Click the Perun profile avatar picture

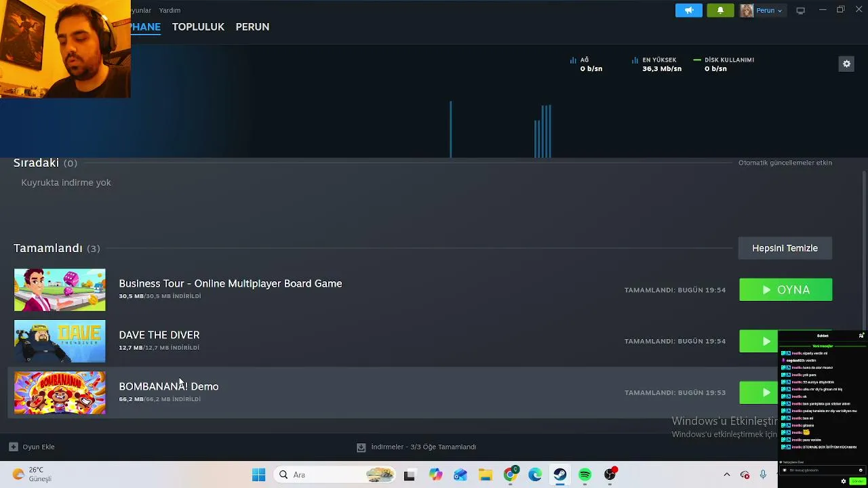coord(747,10)
